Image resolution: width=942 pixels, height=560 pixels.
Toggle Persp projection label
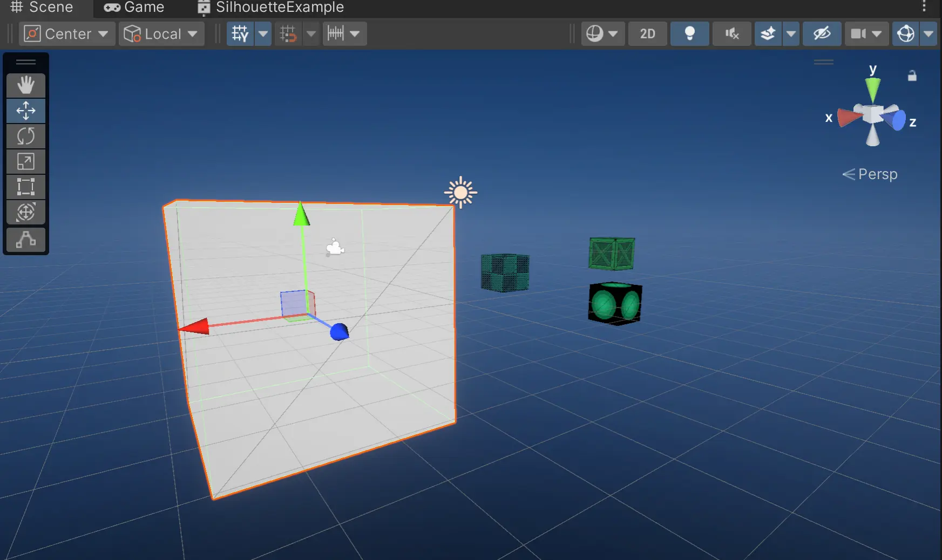click(x=870, y=174)
